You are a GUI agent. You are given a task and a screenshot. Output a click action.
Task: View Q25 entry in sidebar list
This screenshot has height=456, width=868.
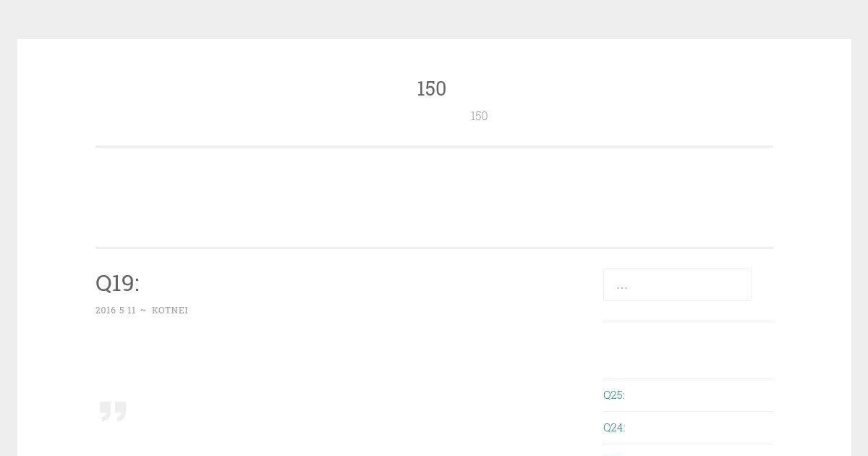point(614,394)
